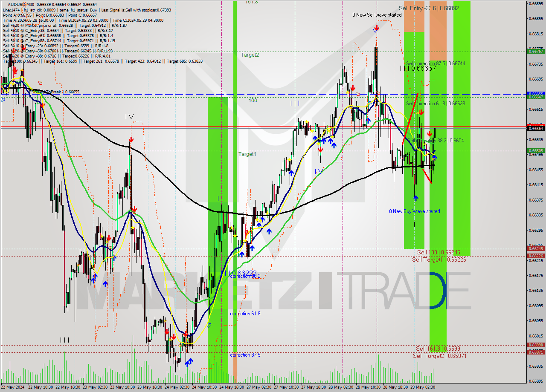Click the 'Target2' chart label

coord(250,55)
